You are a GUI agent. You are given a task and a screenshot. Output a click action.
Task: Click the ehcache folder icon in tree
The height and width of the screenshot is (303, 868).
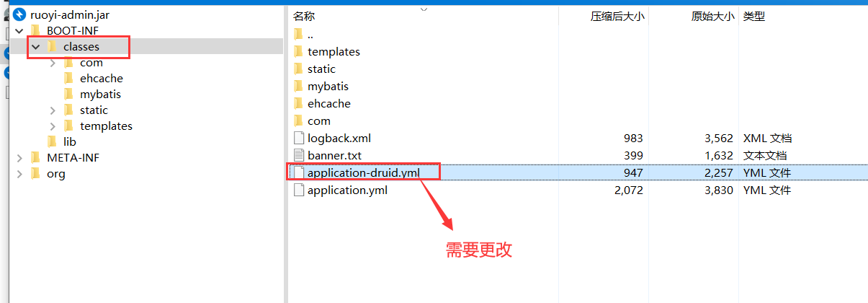point(69,78)
